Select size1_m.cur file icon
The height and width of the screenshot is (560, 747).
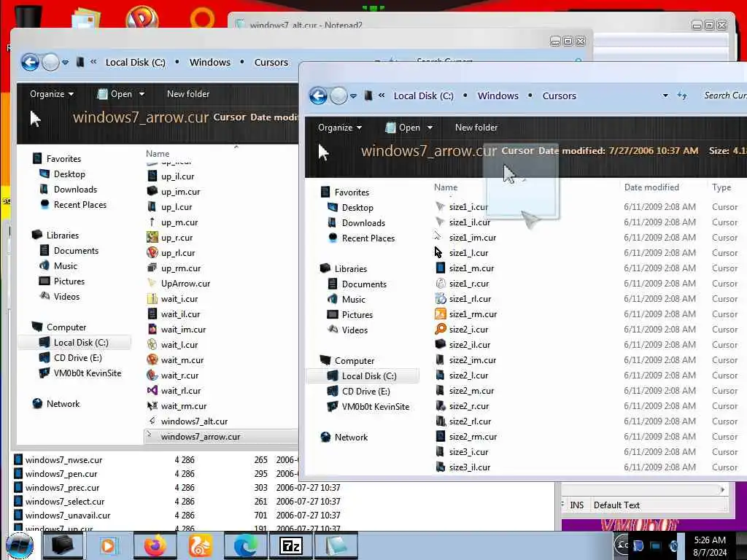441,268
